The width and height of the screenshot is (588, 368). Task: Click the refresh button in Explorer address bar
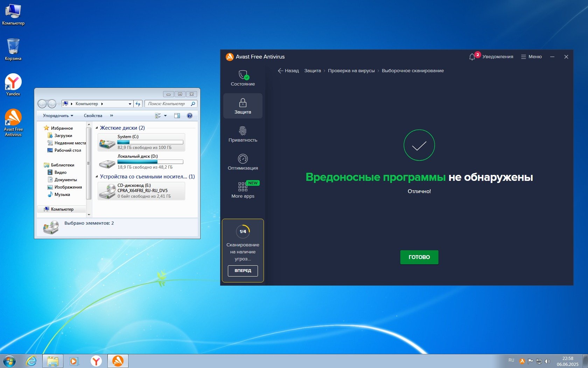coord(138,104)
